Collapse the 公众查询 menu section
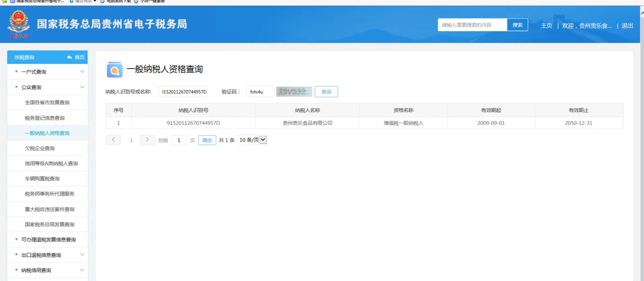Image resolution: width=644 pixels, height=281 pixels. pos(82,87)
